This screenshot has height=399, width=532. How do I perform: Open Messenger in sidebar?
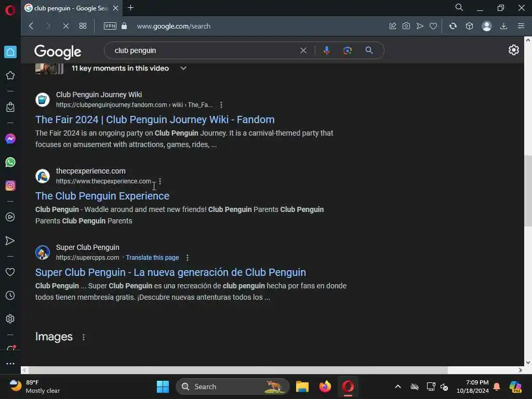pyautogui.click(x=10, y=139)
